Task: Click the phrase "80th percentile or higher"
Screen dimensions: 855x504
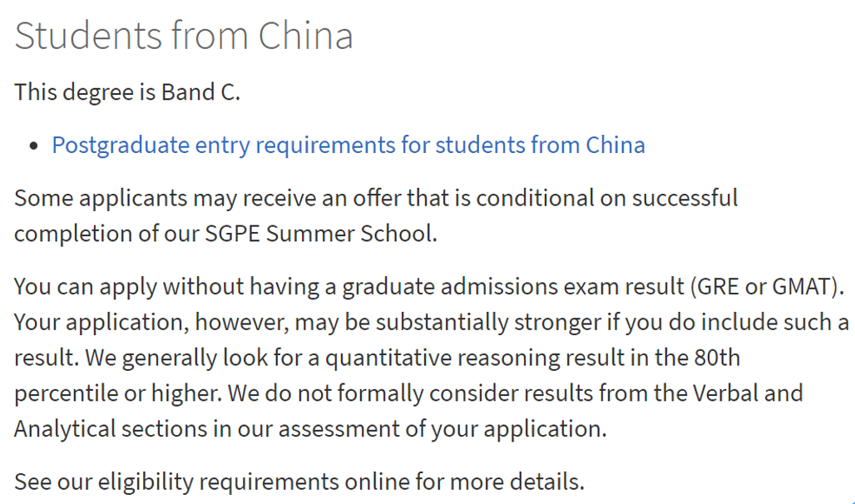Action: pyautogui.click(x=716, y=358)
